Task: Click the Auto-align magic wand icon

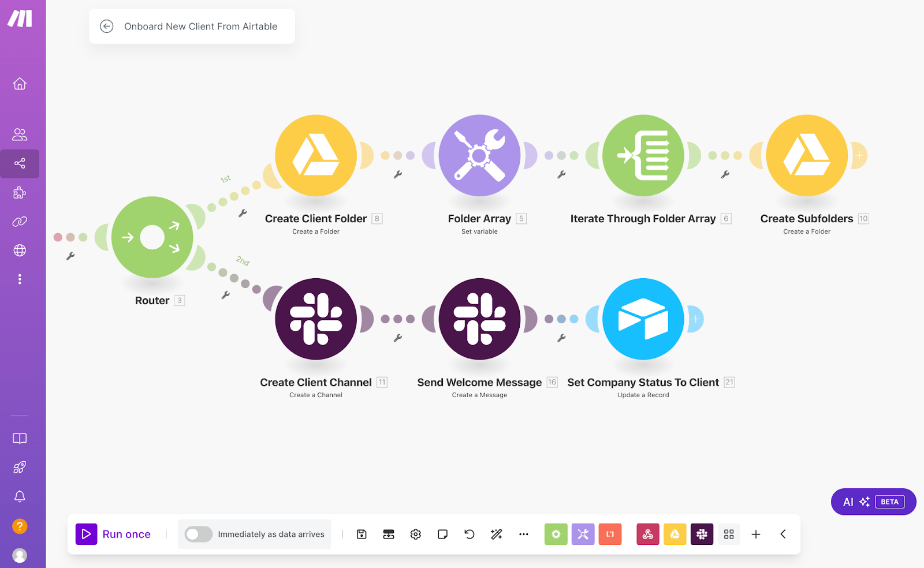Action: pos(497,535)
